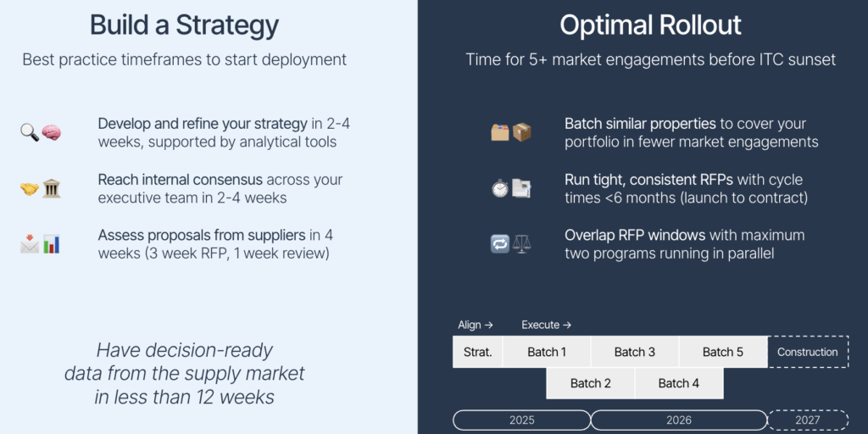The height and width of the screenshot is (434, 868).
Task: Click the Optimal Rollout heading
Action: 650,25
